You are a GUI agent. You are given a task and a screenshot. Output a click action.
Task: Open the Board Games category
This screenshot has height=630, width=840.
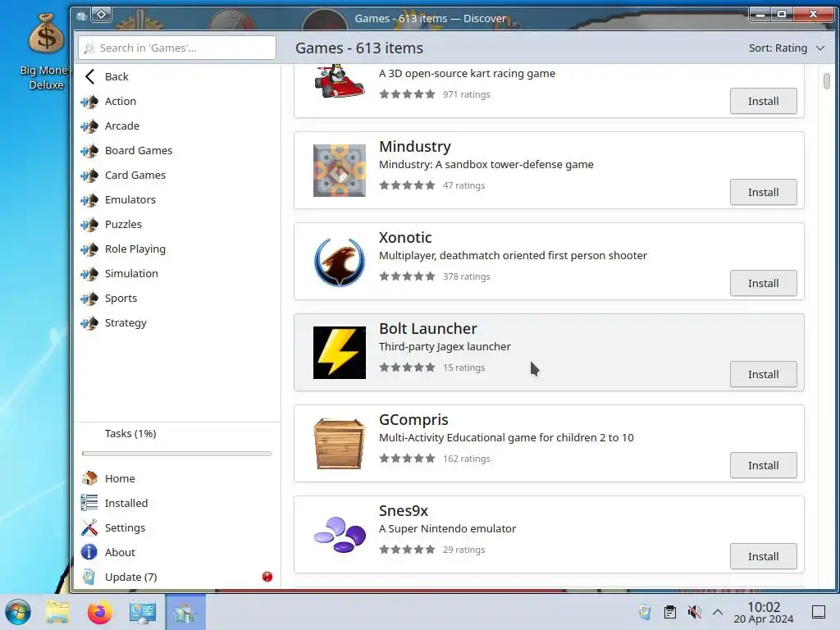[177, 151]
